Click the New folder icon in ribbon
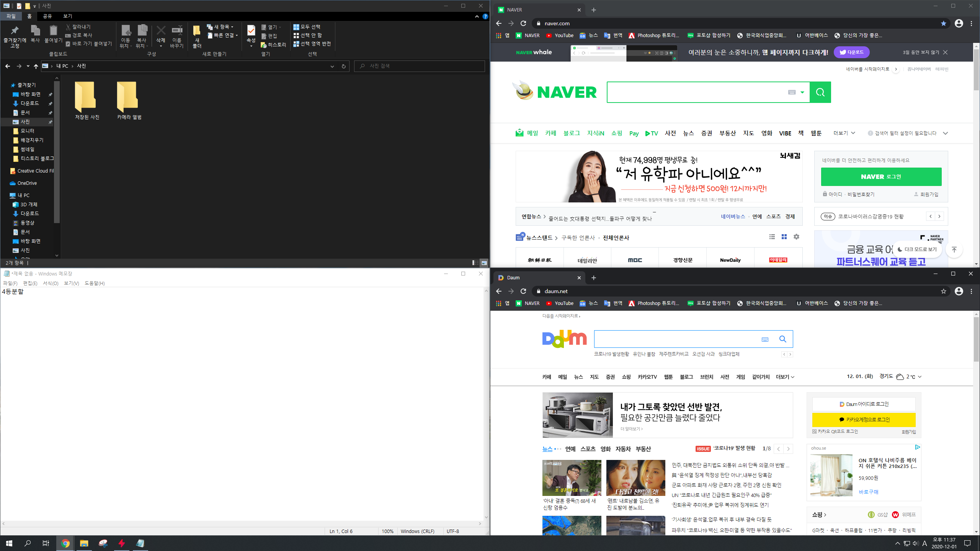The height and width of the screenshot is (551, 980). [x=197, y=34]
